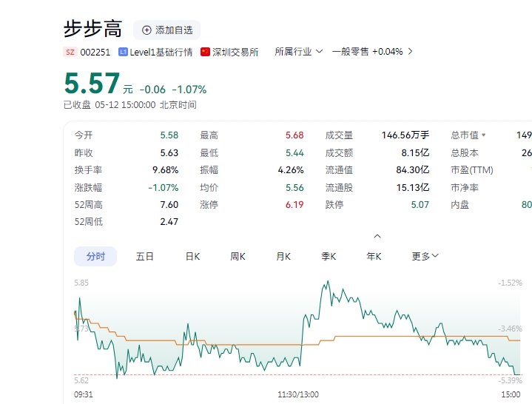This screenshot has width=532, height=404.
Task: Click the 成交量 value 146.56万手
Action: click(405, 135)
